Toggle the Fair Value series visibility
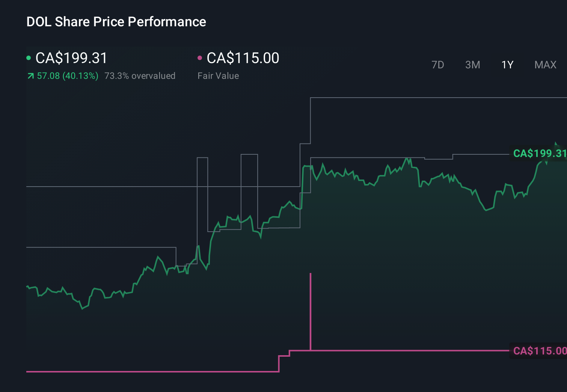567x392 pixels. click(243, 58)
